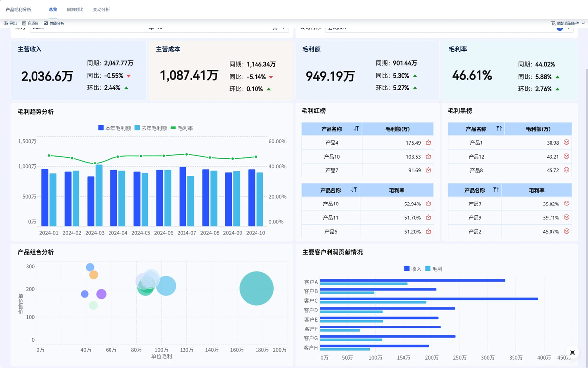Image resolution: width=588 pixels, height=368 pixels.
Task: Switch to 同期对比 tab
Action: [x=75, y=9]
